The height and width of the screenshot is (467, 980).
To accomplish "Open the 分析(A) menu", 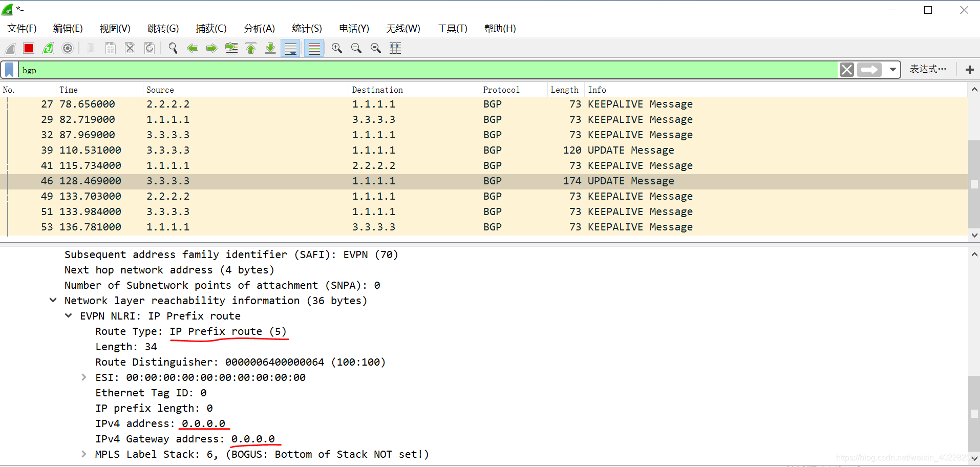I will tap(259, 29).
